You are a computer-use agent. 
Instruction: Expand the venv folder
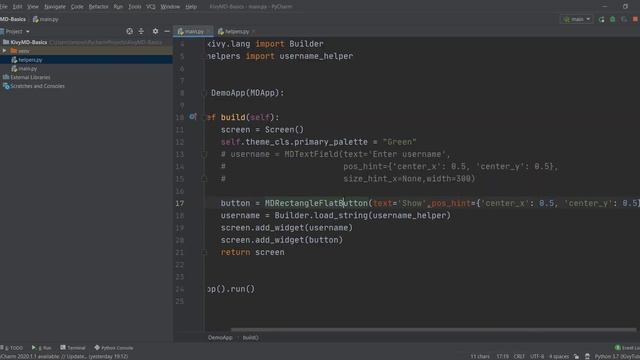4,51
